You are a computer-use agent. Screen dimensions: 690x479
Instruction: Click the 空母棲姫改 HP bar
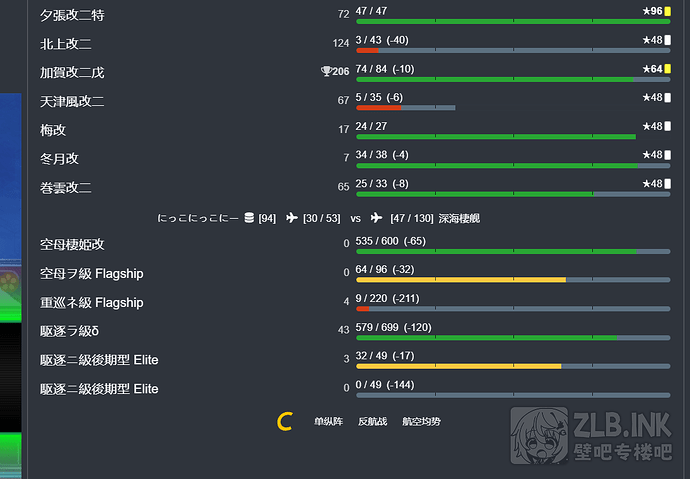513,252
